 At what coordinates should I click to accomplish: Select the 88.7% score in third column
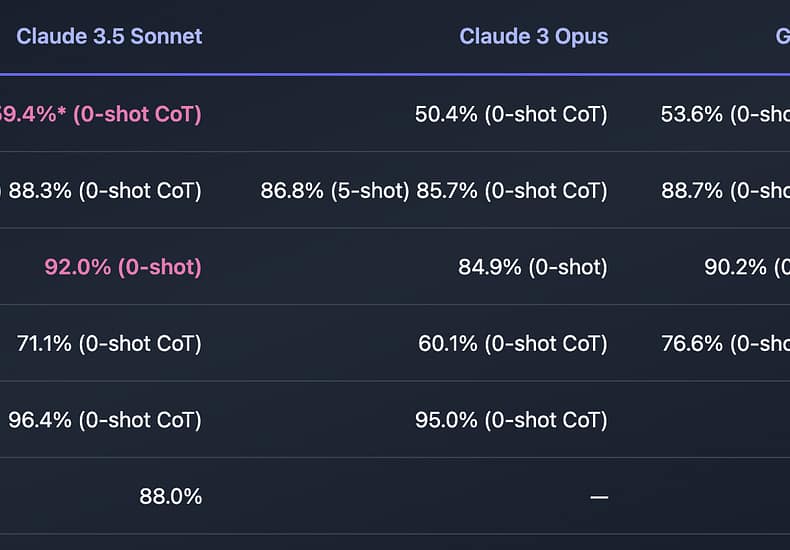726,191
